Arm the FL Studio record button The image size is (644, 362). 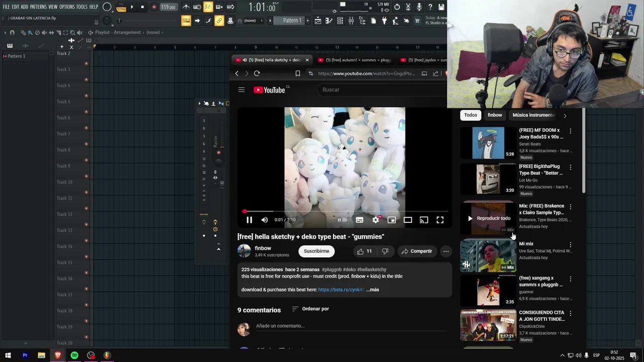(154, 7)
